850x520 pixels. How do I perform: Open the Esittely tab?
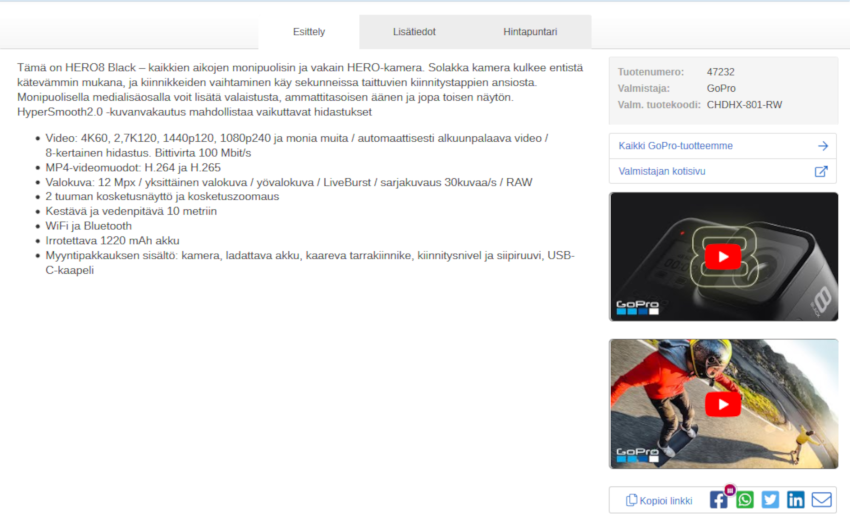click(x=308, y=31)
